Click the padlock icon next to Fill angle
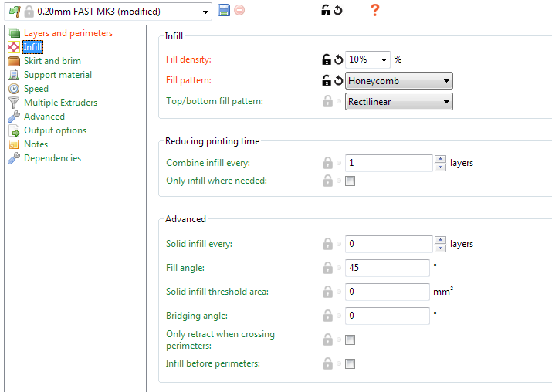 coord(328,268)
